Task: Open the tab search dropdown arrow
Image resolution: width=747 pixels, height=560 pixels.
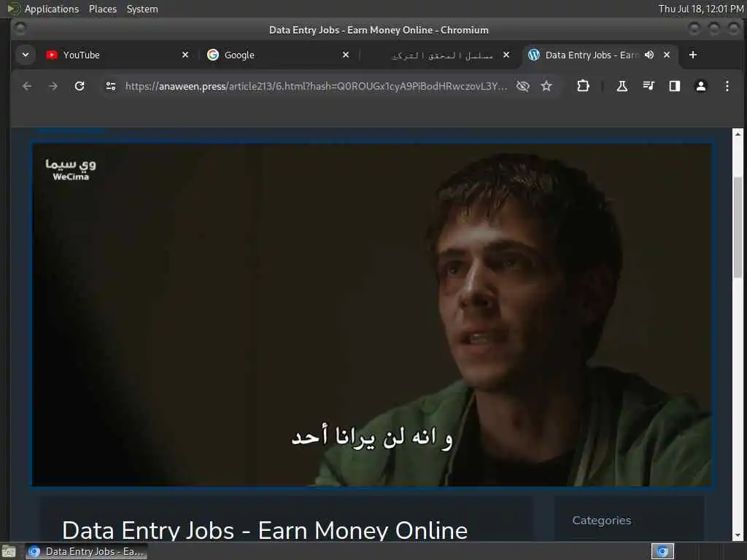Action: [x=26, y=55]
